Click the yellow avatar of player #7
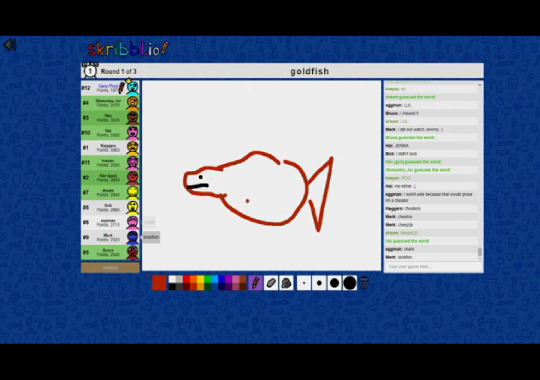The height and width of the screenshot is (380, 540). (x=133, y=193)
